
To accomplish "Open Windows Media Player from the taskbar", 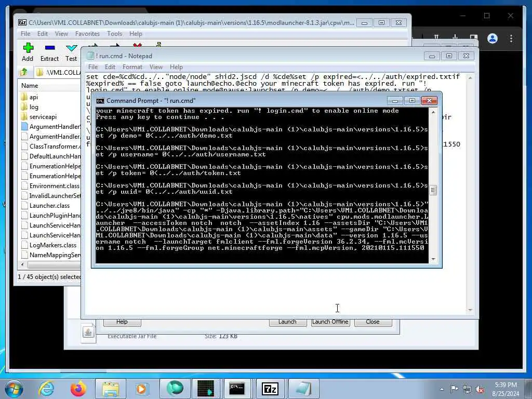I will coord(142,389).
